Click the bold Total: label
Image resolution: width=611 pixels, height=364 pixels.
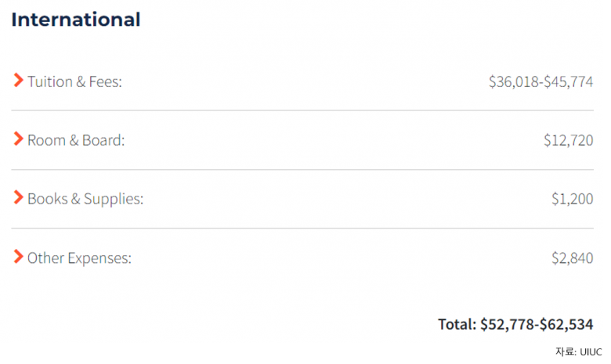(x=457, y=324)
